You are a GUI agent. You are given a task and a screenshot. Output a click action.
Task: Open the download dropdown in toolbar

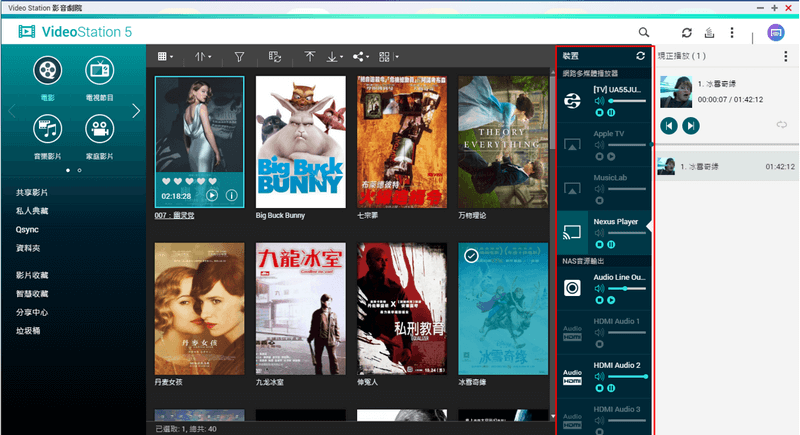[334, 57]
